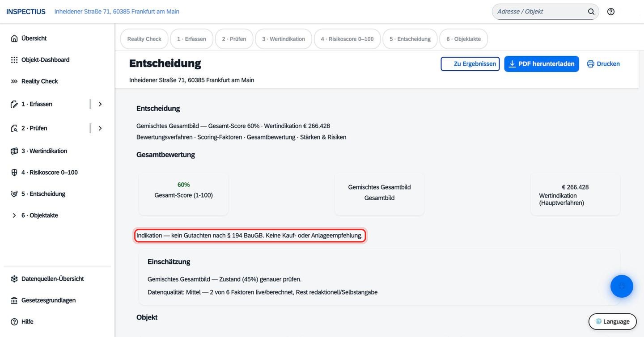Open Hilfe in the sidebar
The width and height of the screenshot is (644, 337).
click(x=57, y=322)
